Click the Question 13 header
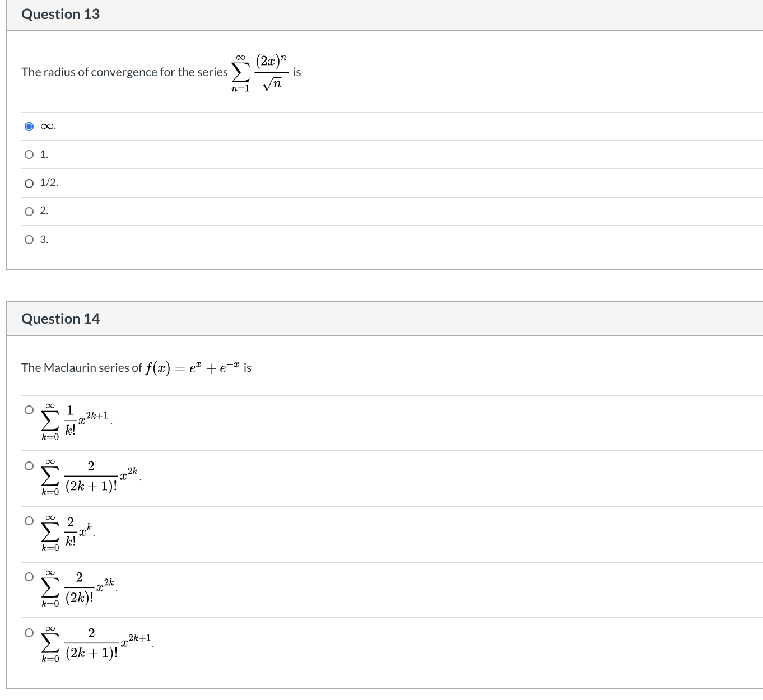Viewport: 763px width, 700px height. 60,14
